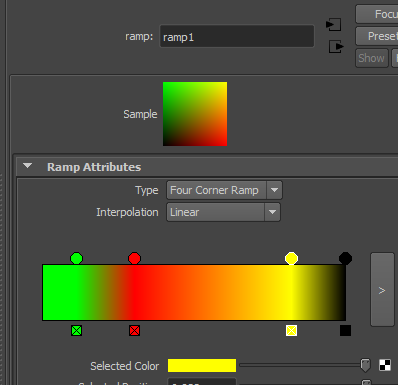Open the Presets button
Viewport: 398px width, 385px height.
377,36
